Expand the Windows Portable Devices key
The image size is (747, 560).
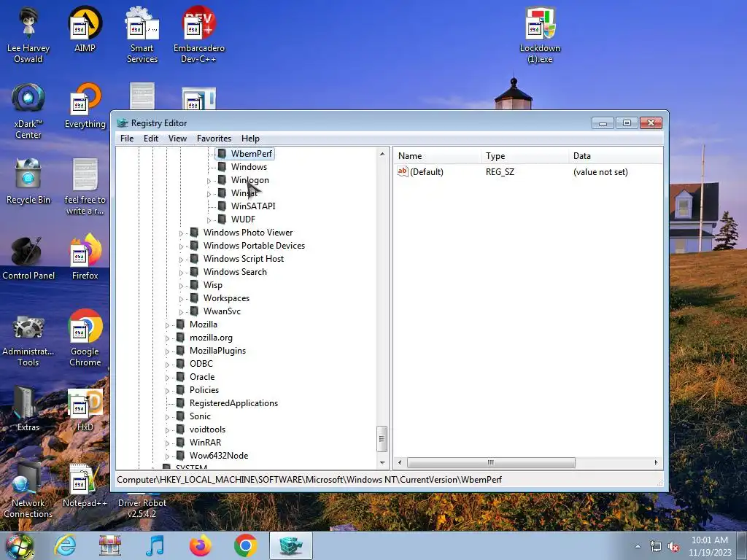click(181, 246)
